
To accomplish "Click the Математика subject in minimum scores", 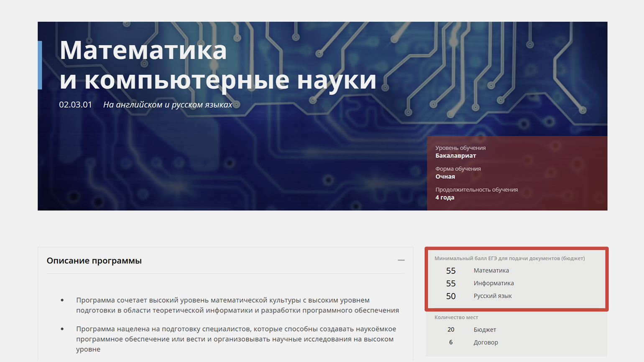I will click(x=491, y=270).
